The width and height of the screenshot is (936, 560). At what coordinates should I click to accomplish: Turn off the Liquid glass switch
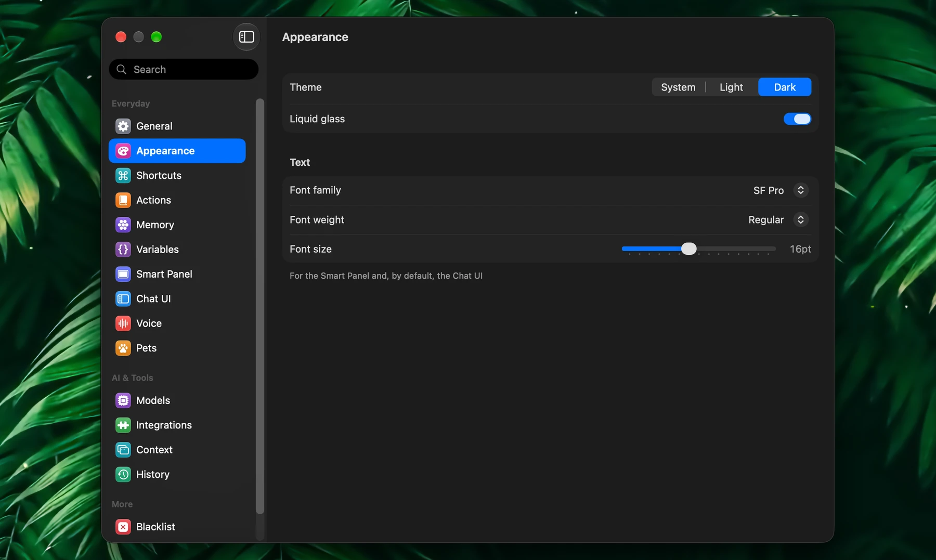coord(797,119)
